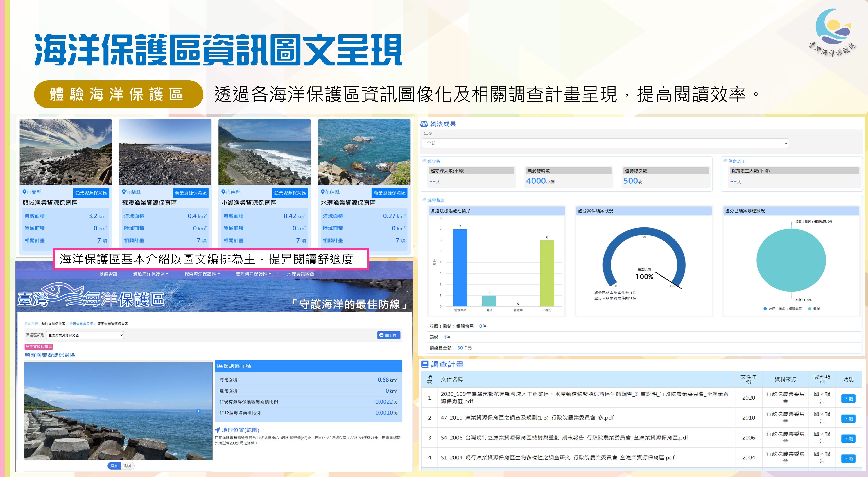
Task: Click the Yilan location pin on the 頭城 card
Action: (24, 192)
